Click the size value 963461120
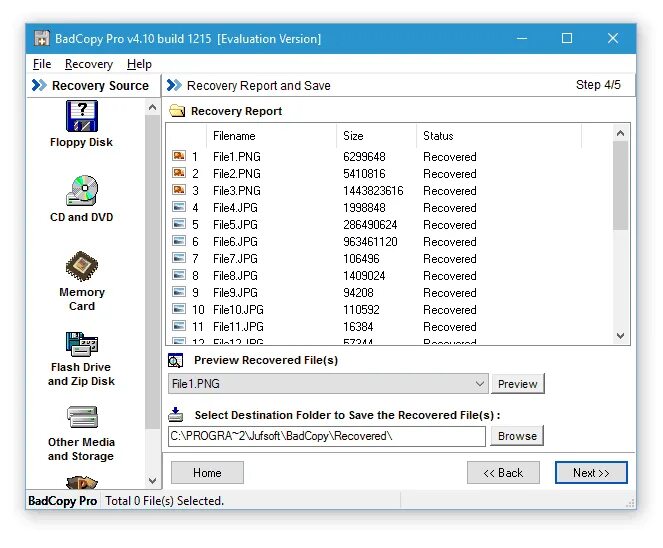This screenshot has height=548, width=663. [x=370, y=241]
